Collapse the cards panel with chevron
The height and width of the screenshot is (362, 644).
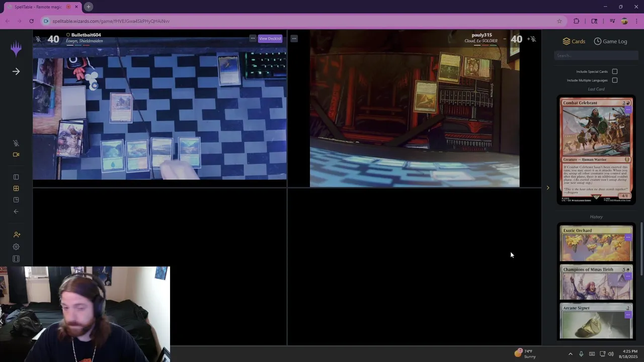tap(548, 188)
